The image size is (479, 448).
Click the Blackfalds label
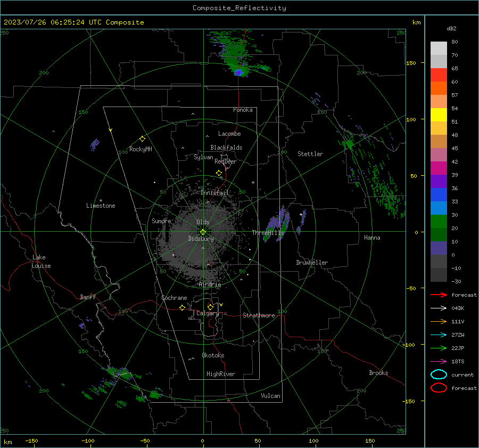pyautogui.click(x=226, y=148)
